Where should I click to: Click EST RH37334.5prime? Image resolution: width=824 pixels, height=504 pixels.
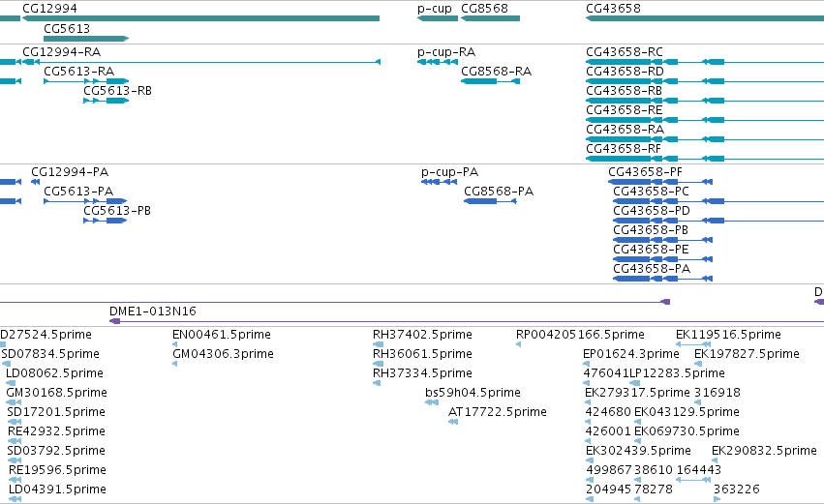click(x=422, y=373)
